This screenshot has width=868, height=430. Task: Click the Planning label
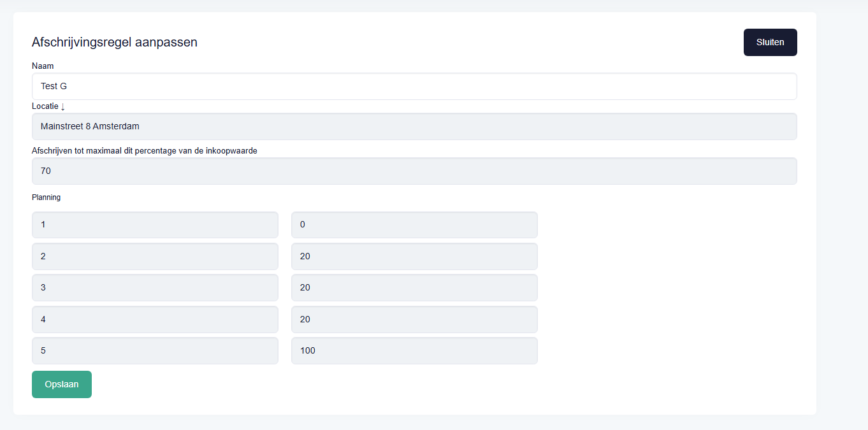46,197
